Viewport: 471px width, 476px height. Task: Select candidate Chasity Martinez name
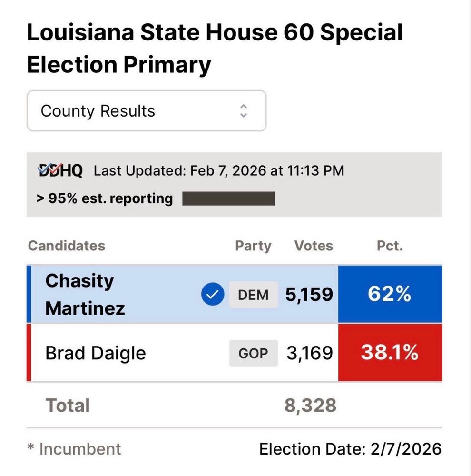coord(85,295)
